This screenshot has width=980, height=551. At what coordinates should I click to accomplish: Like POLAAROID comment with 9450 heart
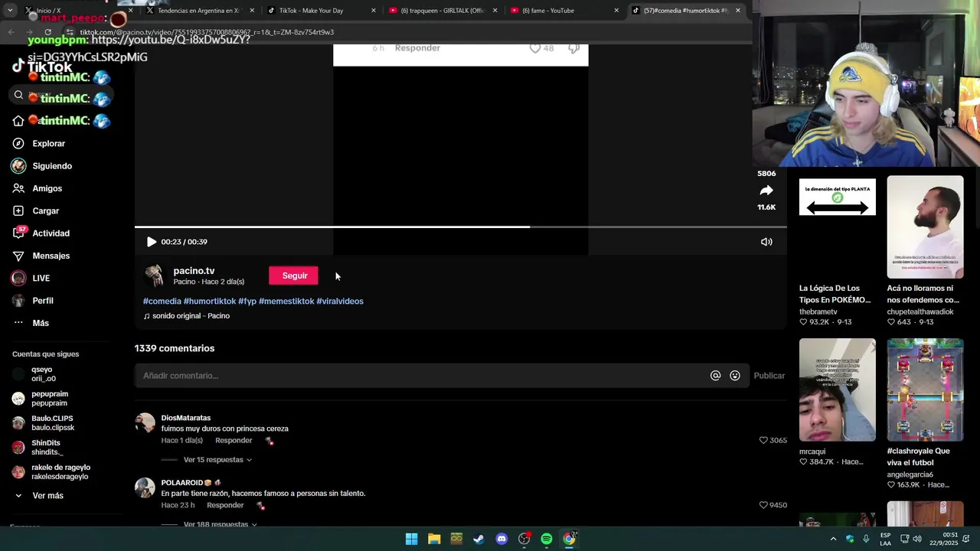tap(763, 505)
